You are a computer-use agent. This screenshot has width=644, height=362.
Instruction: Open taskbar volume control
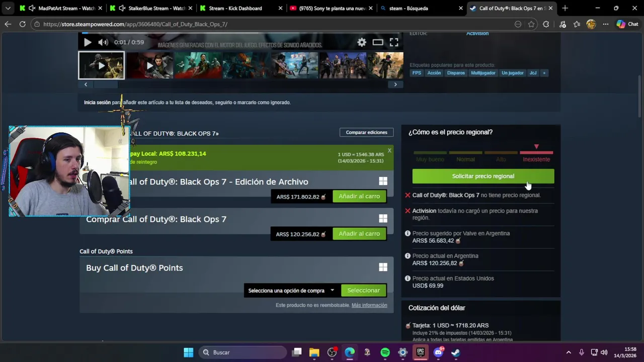(604, 352)
